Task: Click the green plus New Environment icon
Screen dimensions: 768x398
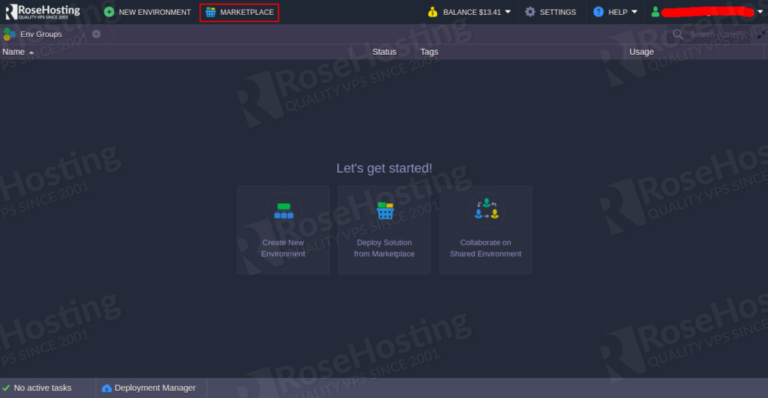Action: point(109,12)
